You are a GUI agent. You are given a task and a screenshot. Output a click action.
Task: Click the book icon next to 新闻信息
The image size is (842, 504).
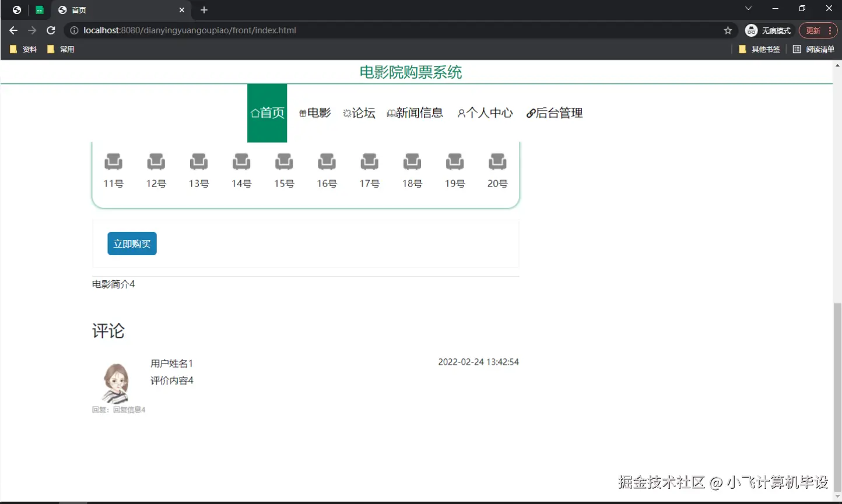pos(391,113)
